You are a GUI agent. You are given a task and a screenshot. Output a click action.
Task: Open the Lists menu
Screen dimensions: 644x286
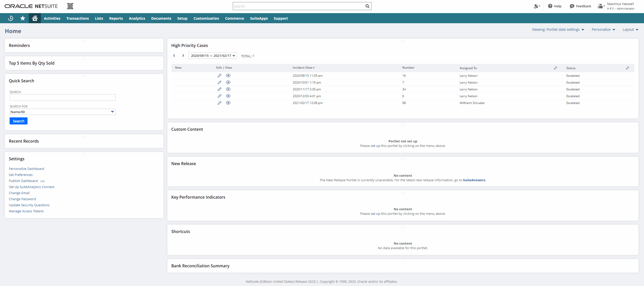point(99,18)
